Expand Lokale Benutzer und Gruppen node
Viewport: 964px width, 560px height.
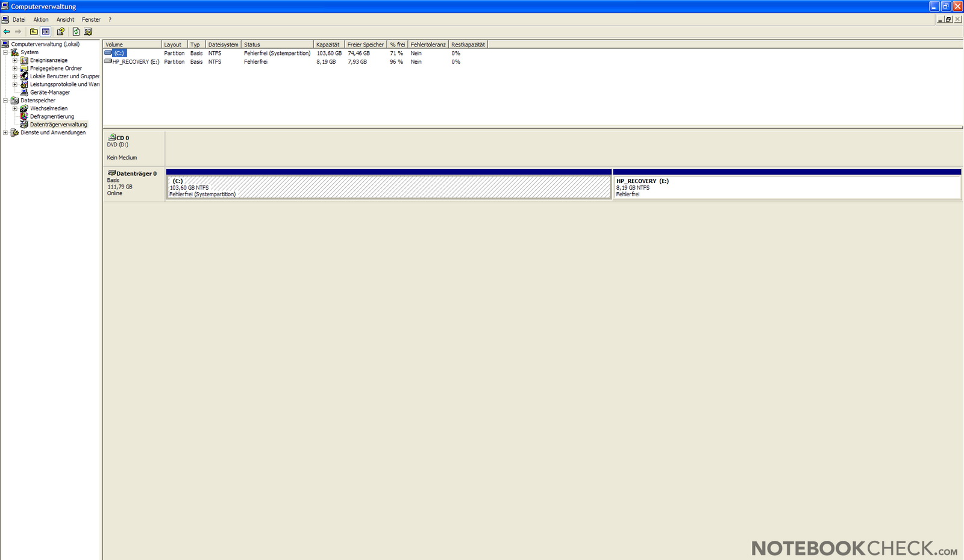click(15, 76)
